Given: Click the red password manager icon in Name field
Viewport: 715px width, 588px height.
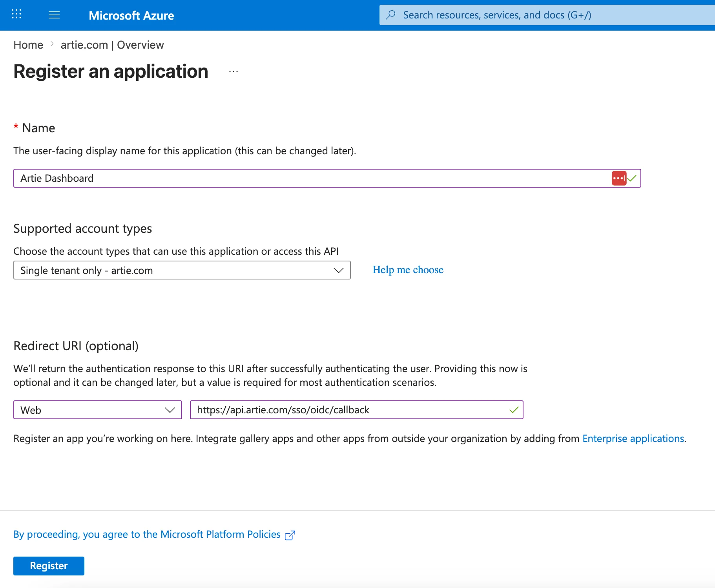Looking at the screenshot, I should [x=619, y=178].
